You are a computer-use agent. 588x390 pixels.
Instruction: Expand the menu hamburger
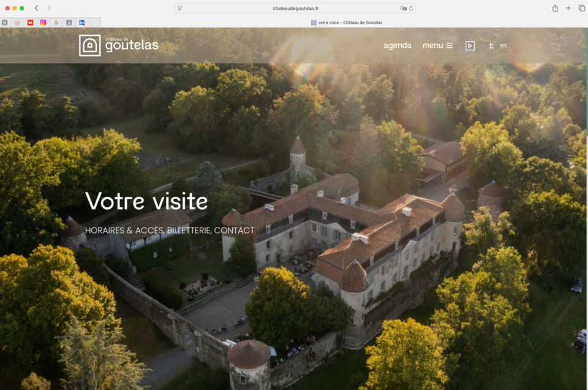pyautogui.click(x=437, y=45)
